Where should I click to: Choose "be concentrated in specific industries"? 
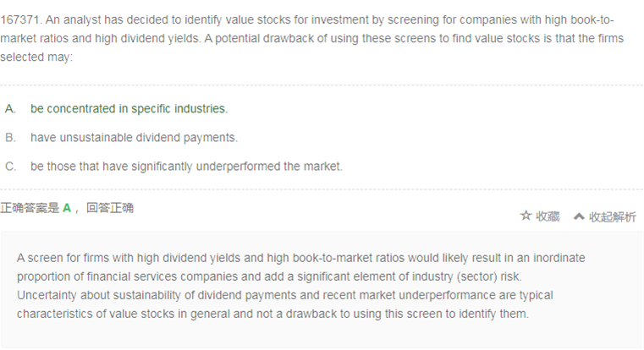(x=129, y=109)
